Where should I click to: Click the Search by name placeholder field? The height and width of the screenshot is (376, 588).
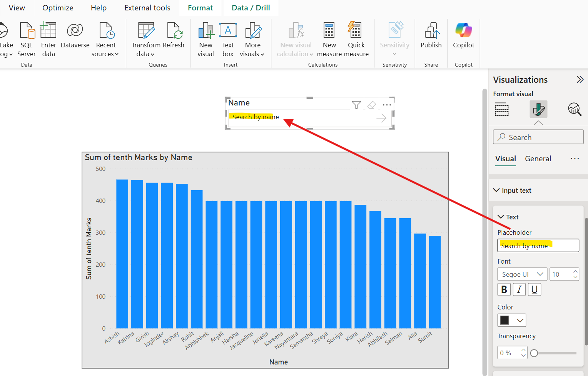[x=538, y=245]
